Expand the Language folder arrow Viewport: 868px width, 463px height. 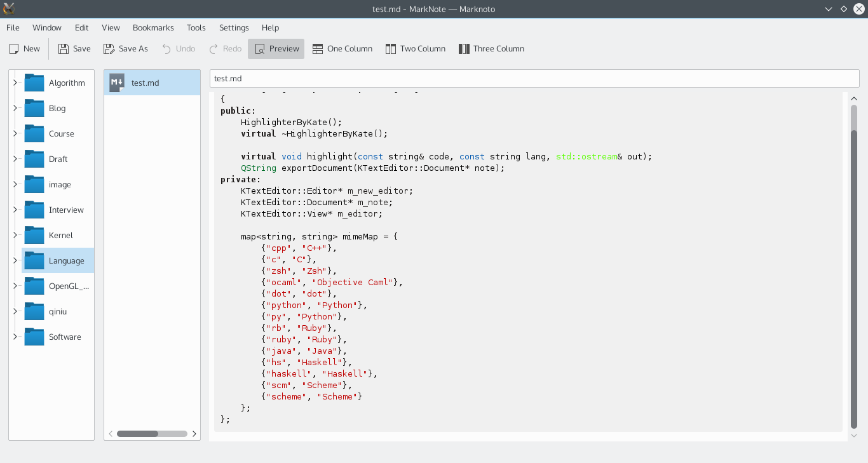click(15, 260)
